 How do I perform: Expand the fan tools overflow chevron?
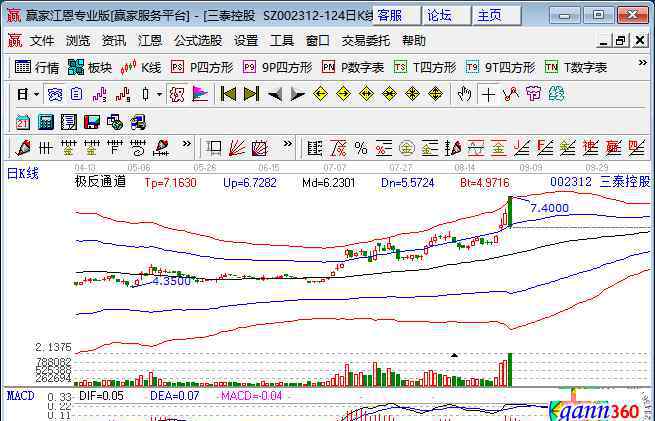point(287,144)
